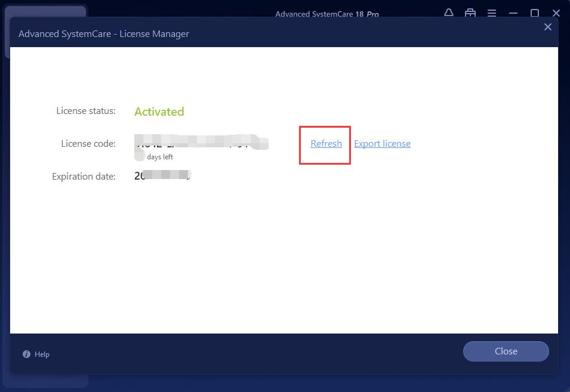Viewport: 570px width, 392px height.
Task: Click the Close button in License Manager
Action: (506, 351)
